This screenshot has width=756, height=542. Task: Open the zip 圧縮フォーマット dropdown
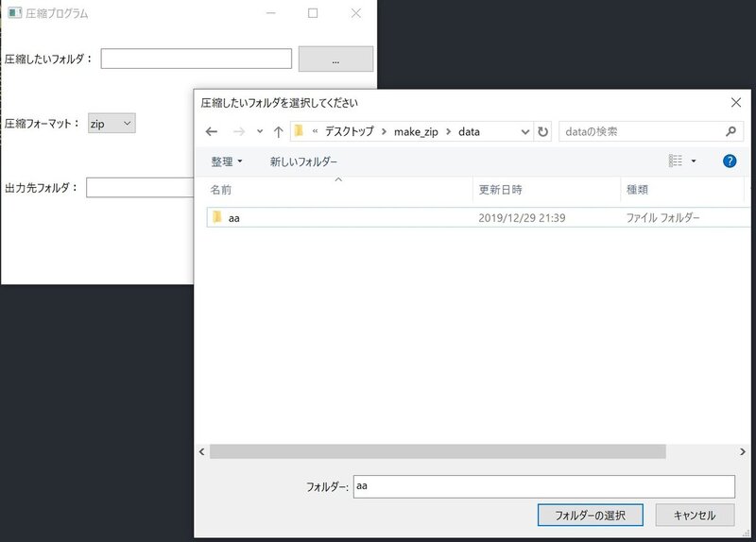[x=112, y=124]
